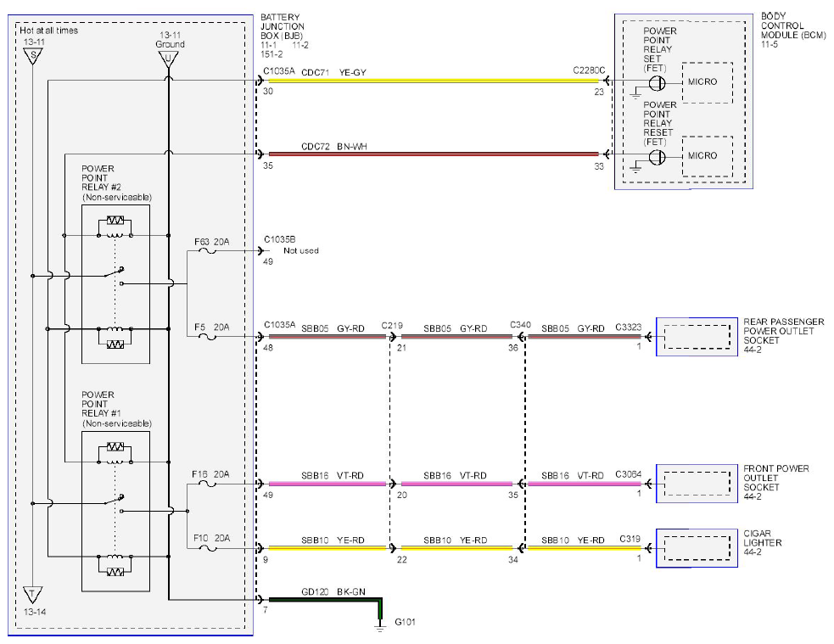Viewport: 834px width, 644px height.
Task: Click the 'SBB16 VT-RD' label beside C3064
Action: (573, 475)
